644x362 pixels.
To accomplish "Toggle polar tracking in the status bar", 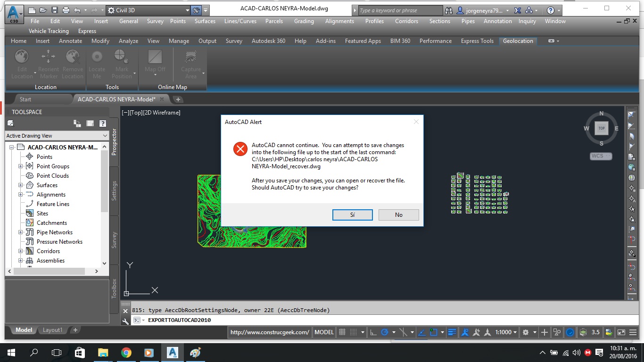I will point(385,332).
